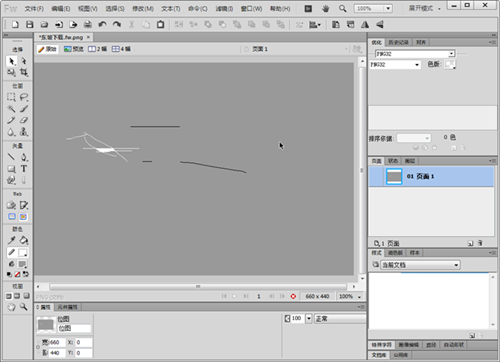Screen dimensions: 500x362
Task: Select the Freeform tool
Action: 11,180
